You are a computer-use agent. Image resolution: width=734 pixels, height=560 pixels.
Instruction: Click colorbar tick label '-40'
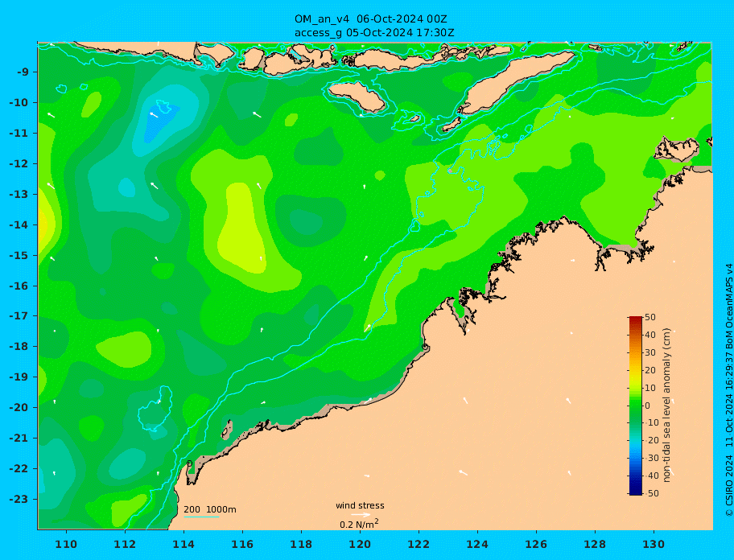[652, 476]
